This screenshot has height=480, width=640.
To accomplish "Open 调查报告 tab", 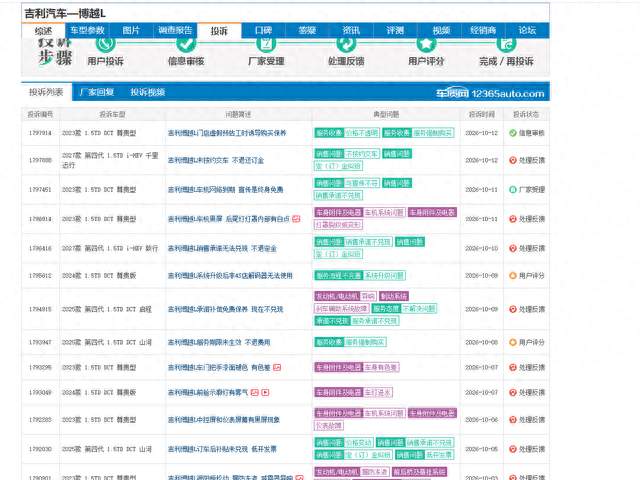I will (175, 30).
